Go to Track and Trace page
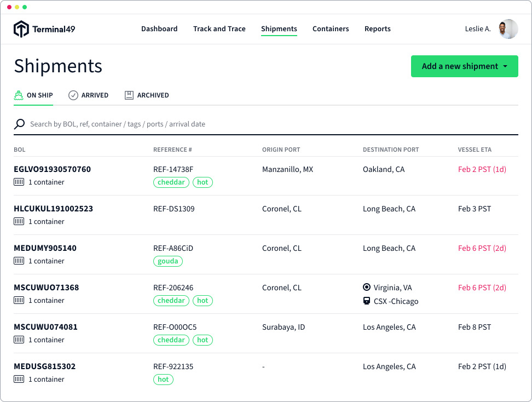This screenshot has height=402, width=532. 219,29
